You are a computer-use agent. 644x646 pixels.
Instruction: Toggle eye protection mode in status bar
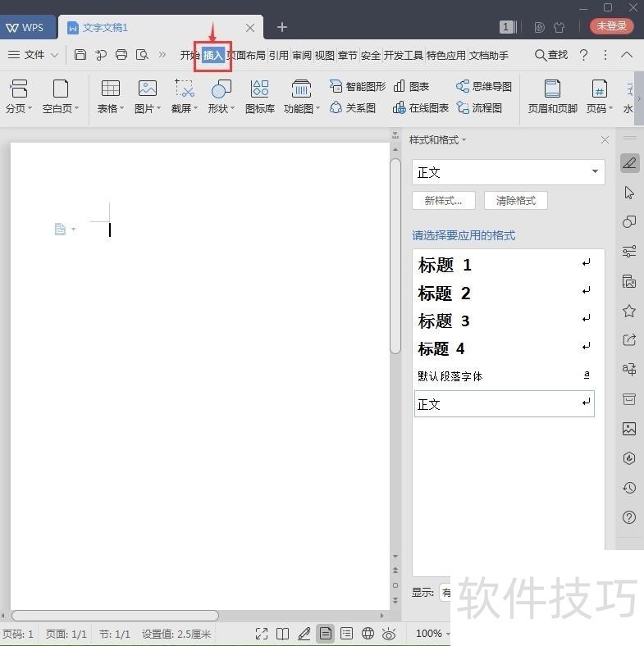(389, 634)
